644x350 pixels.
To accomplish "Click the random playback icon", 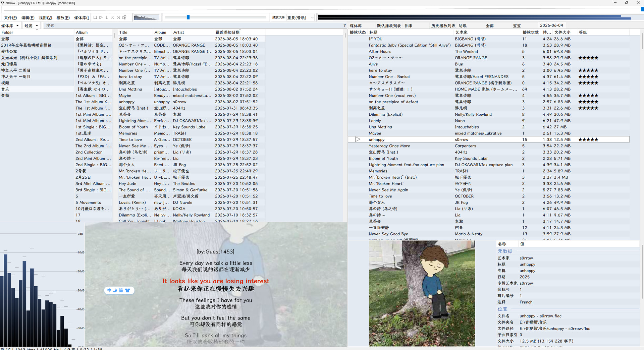I will click(x=124, y=17).
